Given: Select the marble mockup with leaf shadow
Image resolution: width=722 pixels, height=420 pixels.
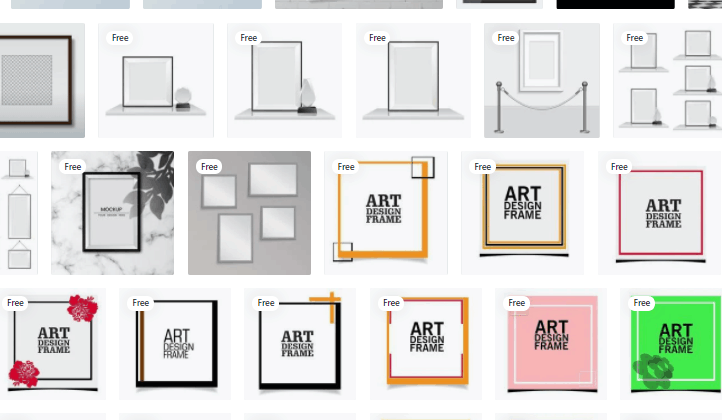Looking at the screenshot, I should [112, 213].
